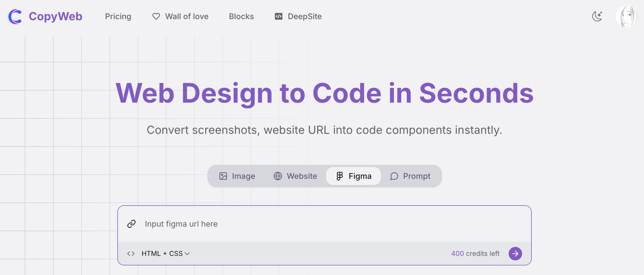
Task: Click the angle brackets code icon
Action: pos(131,254)
